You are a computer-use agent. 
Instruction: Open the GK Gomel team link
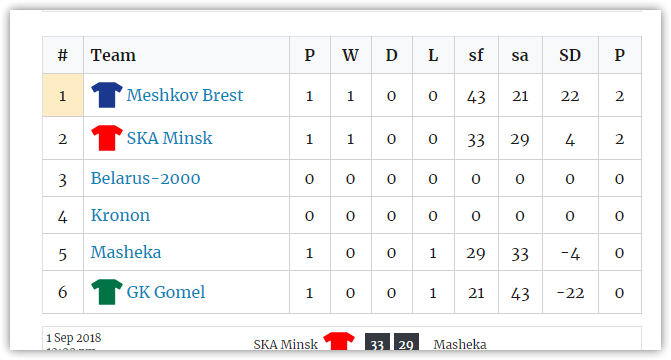point(166,292)
